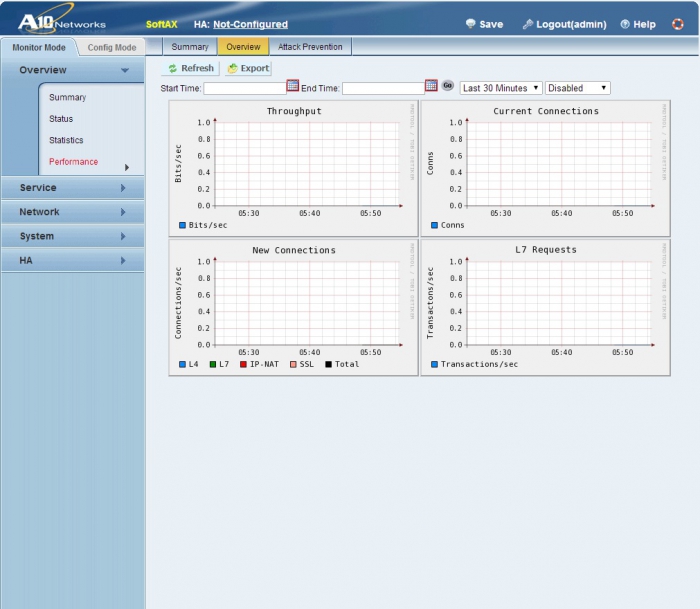Viewport: 700px width, 609px height.
Task: Open the Disabled auto-refresh dropdown
Action: point(577,88)
